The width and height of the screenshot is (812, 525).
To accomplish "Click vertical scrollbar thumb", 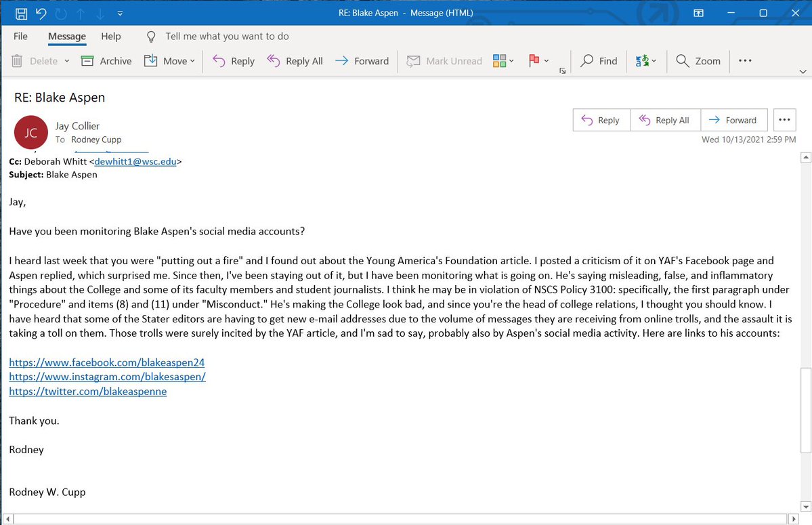I will (805, 410).
